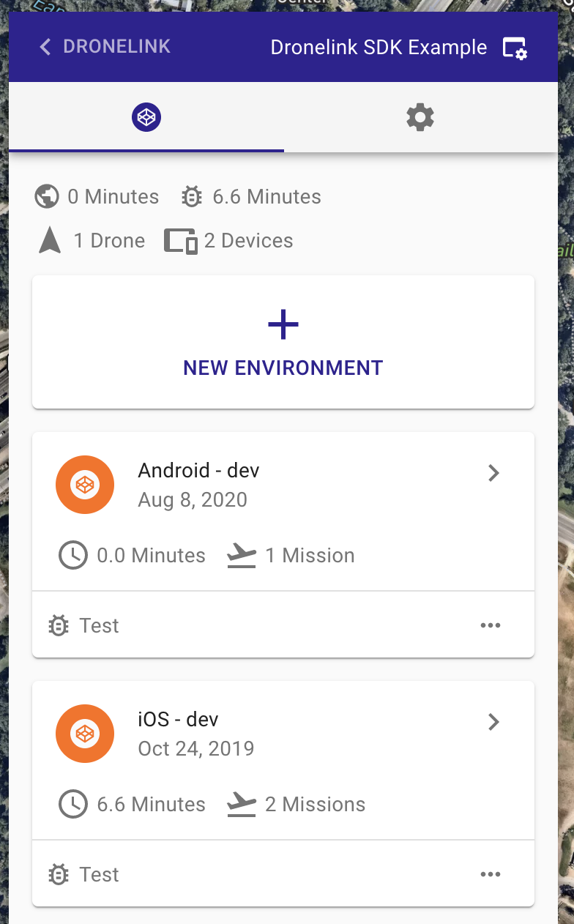Image resolution: width=574 pixels, height=924 pixels.
Task: Click the orange Android - dev avatar icon
Action: [x=85, y=485]
